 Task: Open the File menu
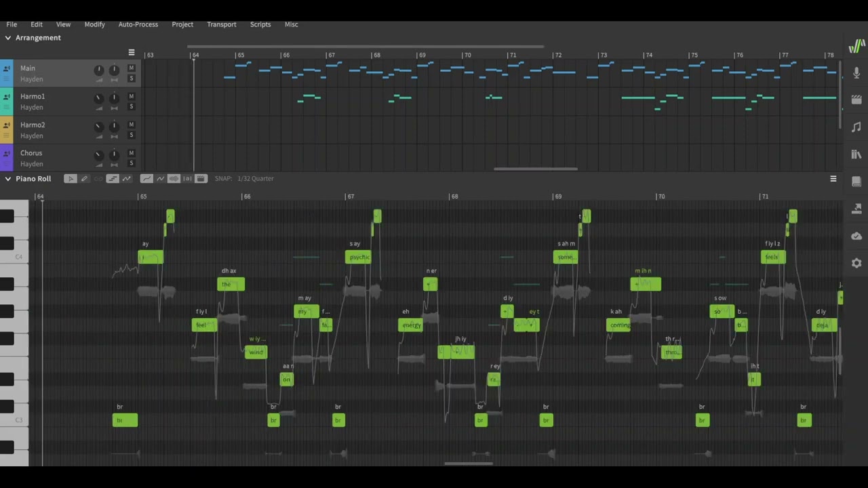tap(12, 24)
